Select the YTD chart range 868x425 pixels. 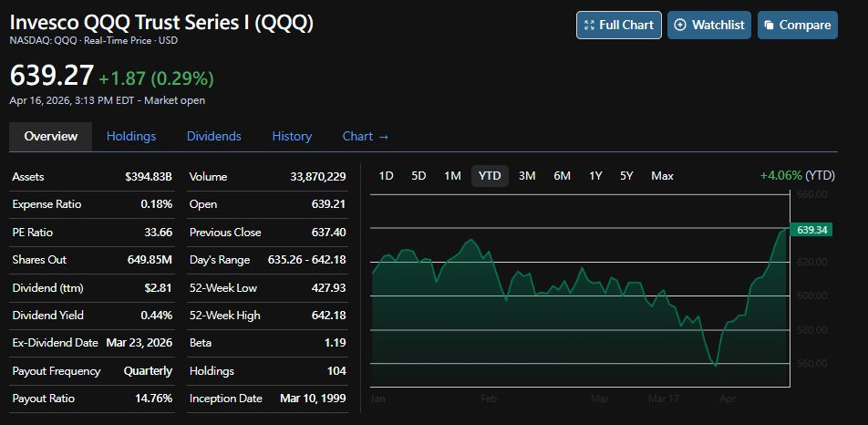tap(490, 175)
